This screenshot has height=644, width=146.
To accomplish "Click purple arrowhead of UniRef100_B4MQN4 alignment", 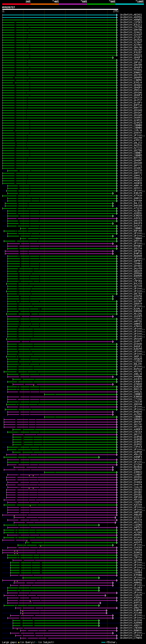I will (113, 376).
